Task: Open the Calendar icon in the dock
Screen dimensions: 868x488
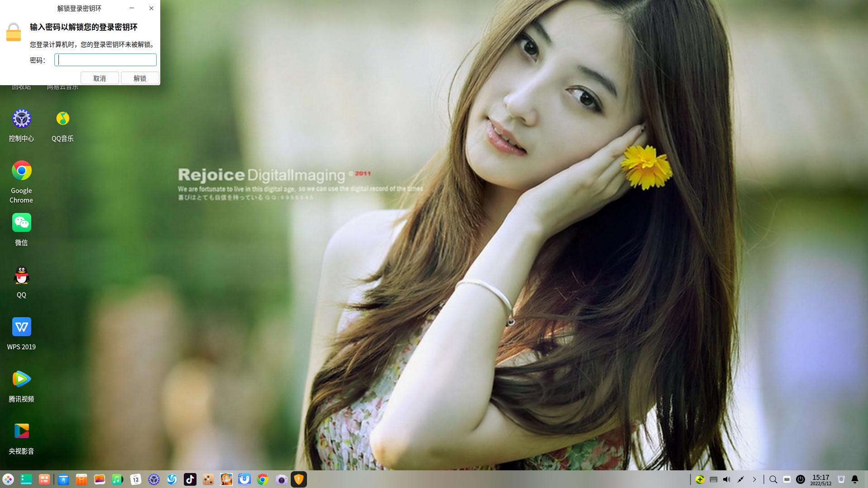Action: [135, 479]
